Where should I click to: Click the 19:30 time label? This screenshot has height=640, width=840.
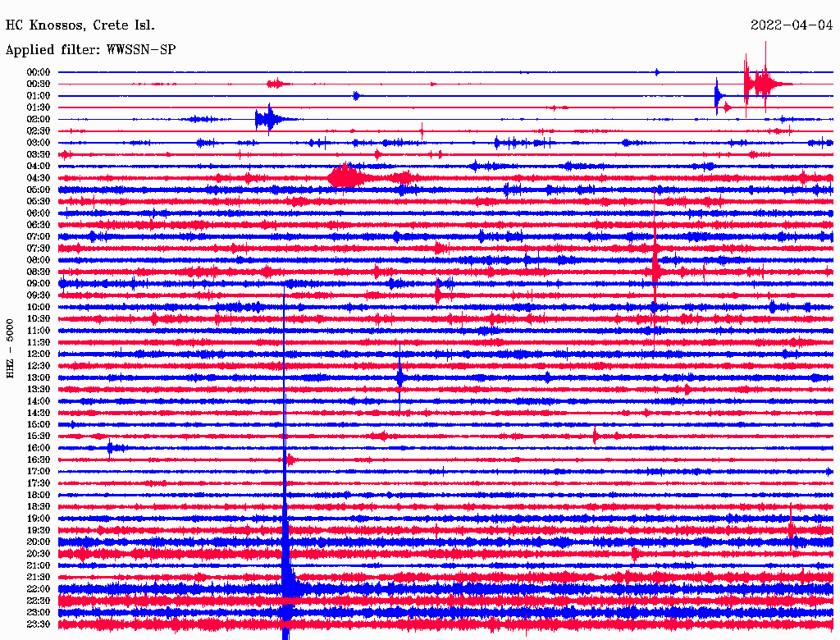pos(39,530)
